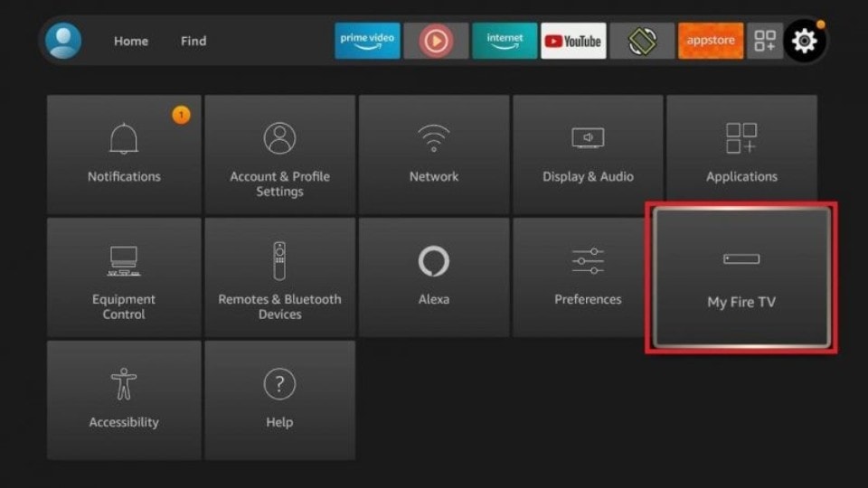Open the Prime Video app

(x=367, y=41)
